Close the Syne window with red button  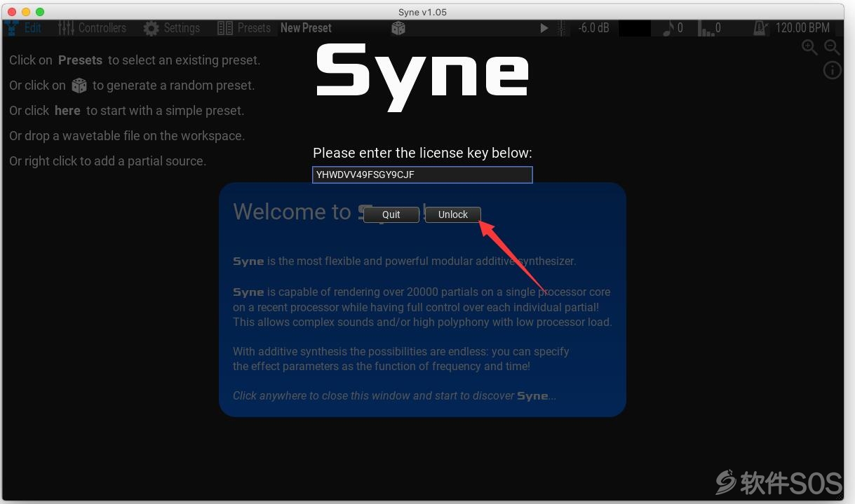click(11, 12)
